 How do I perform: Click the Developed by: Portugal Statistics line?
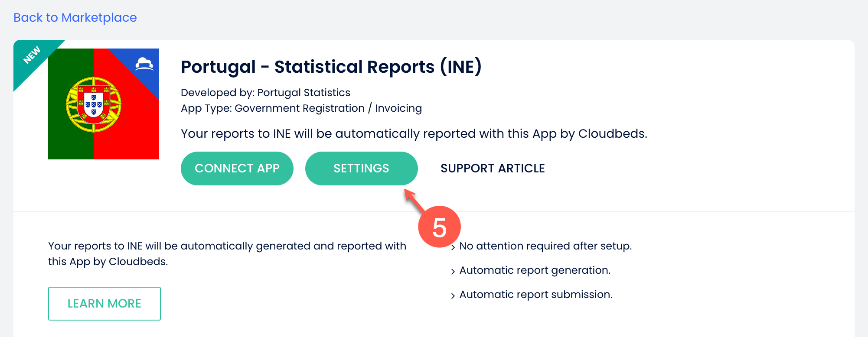pos(265,93)
